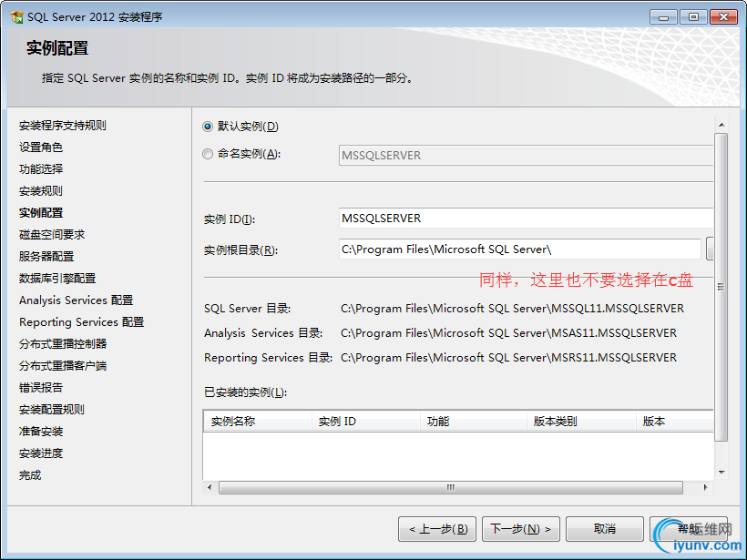747x560 pixels.
Task: Click the vertical scrollbar up arrow
Action: tap(721, 125)
